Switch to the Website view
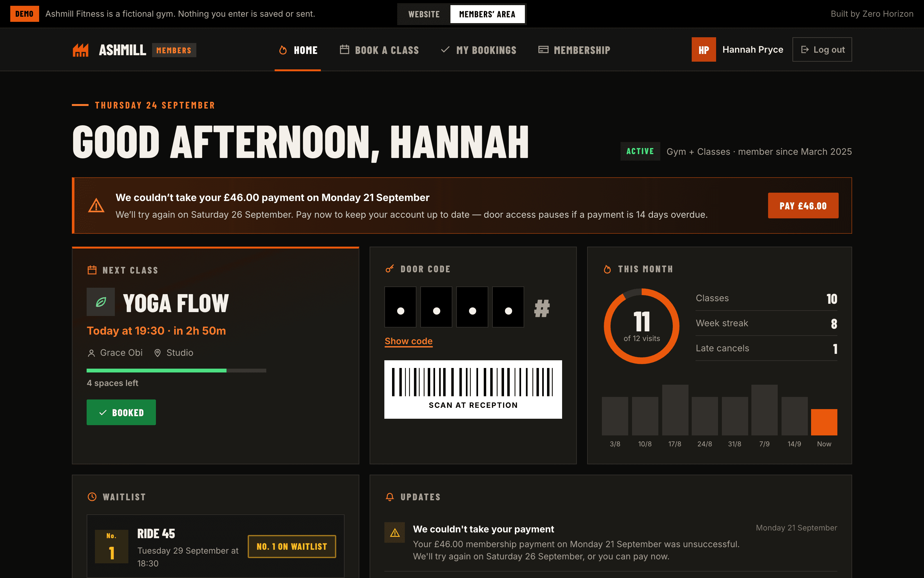This screenshot has width=924, height=578. [x=424, y=14]
